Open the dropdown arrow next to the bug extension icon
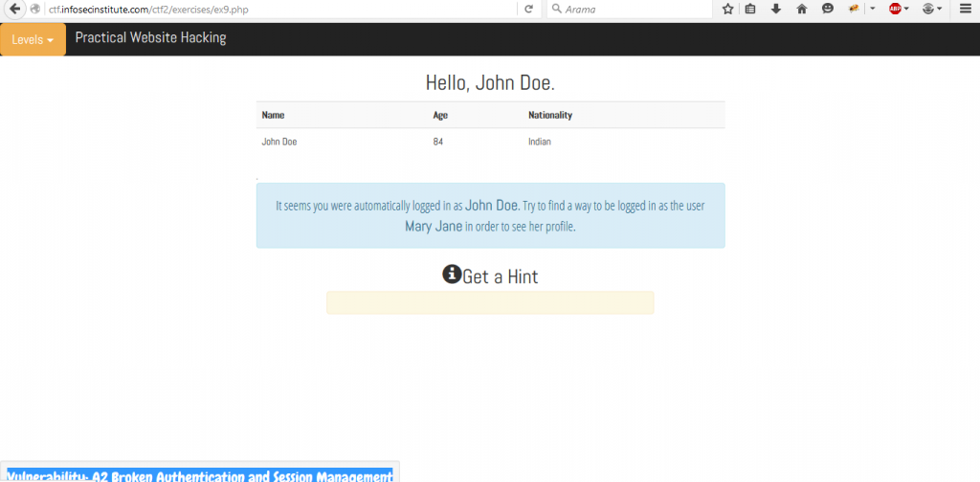 coord(872,9)
